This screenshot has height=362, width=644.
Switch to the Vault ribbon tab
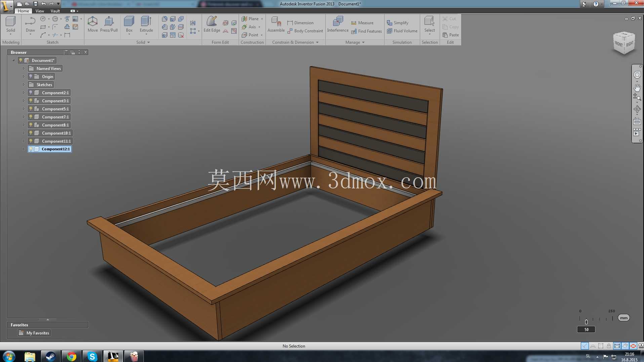[55, 11]
